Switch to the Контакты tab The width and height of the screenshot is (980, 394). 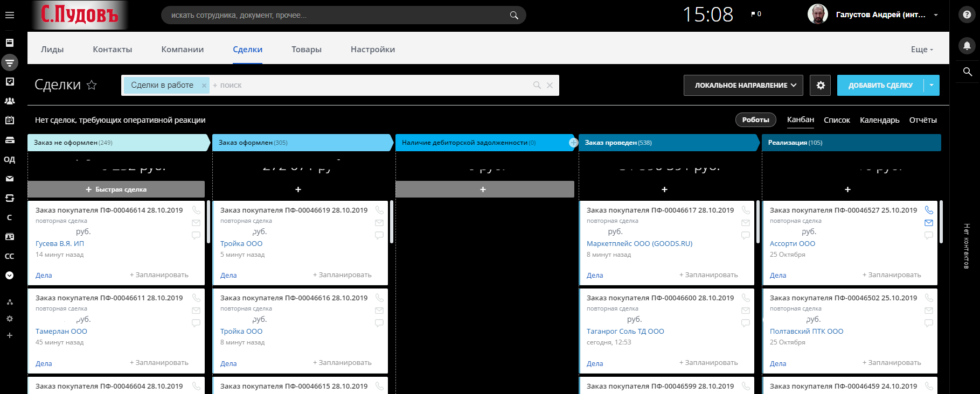[113, 49]
